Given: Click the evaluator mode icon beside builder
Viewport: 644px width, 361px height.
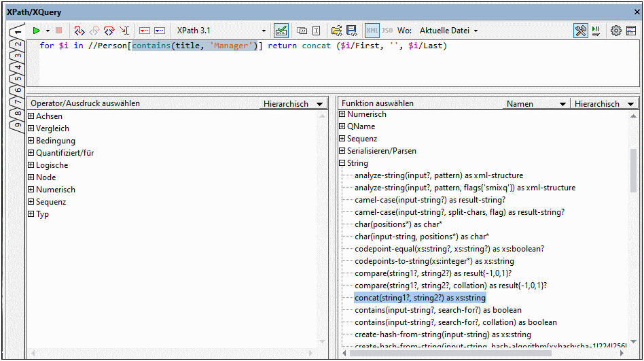Looking at the screenshot, I should 596,31.
